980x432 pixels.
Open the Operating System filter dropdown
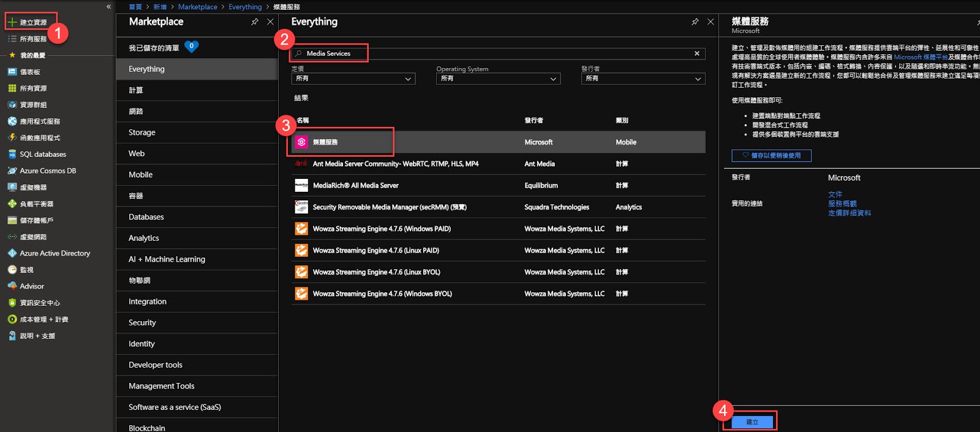[x=498, y=78]
